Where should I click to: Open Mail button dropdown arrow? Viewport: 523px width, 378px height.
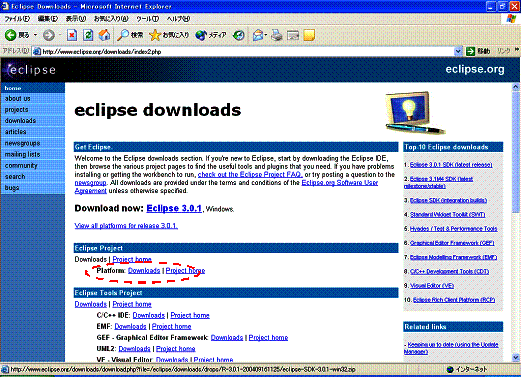(x=266, y=35)
